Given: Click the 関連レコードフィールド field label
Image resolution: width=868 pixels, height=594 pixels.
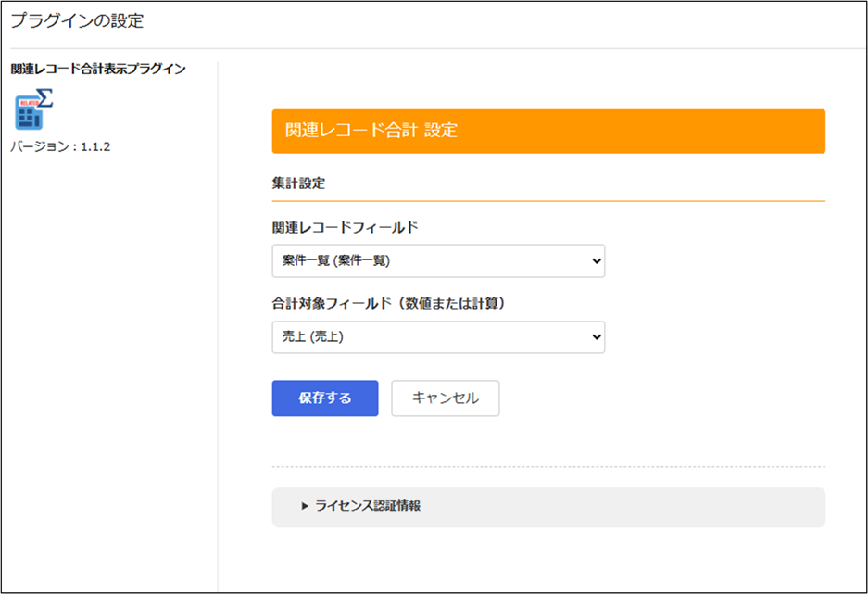Looking at the screenshot, I should 345,227.
